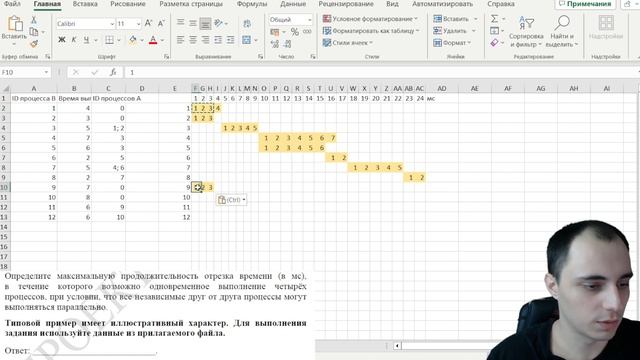Decrease font size with the small A icon

161,24
